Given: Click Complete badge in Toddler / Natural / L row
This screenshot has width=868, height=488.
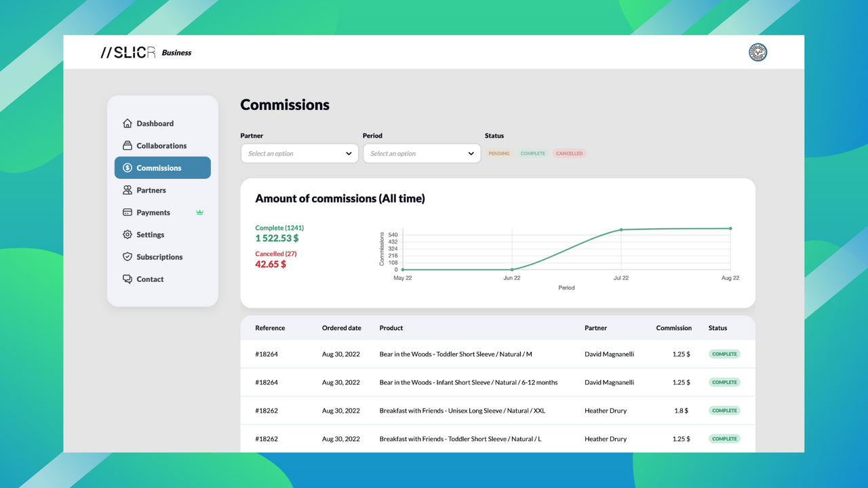Looking at the screenshot, I should tap(724, 439).
